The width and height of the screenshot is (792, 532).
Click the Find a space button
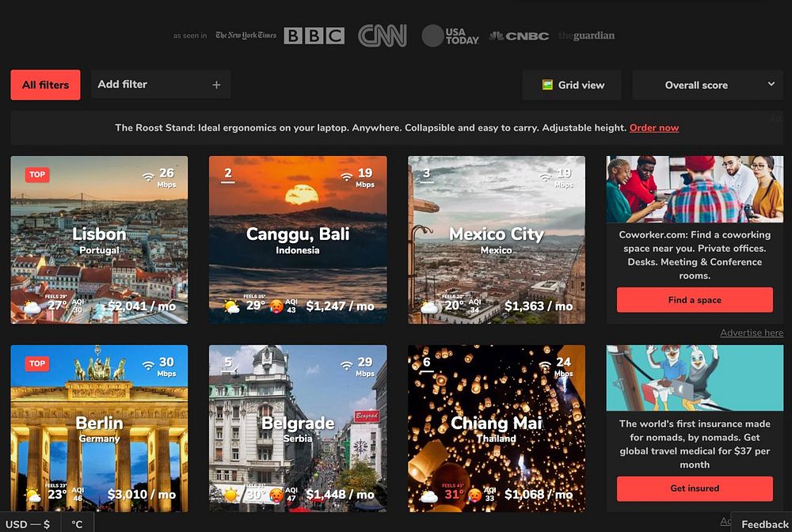[x=695, y=300]
